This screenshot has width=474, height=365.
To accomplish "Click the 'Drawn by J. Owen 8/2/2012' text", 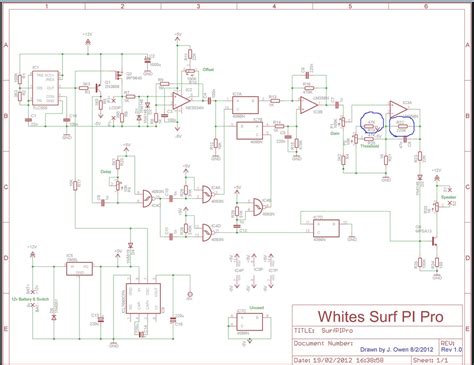I will (x=397, y=350).
